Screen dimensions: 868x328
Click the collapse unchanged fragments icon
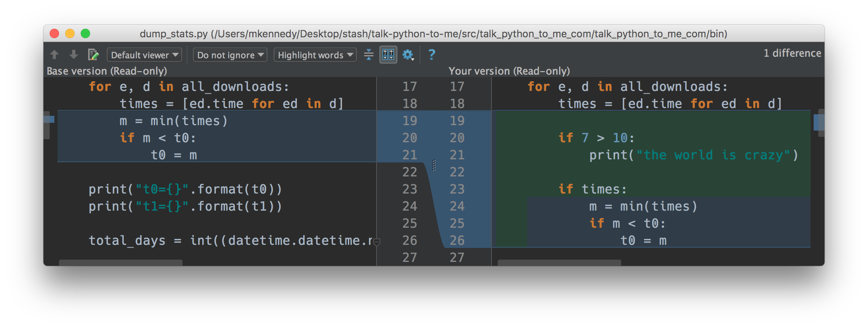368,55
